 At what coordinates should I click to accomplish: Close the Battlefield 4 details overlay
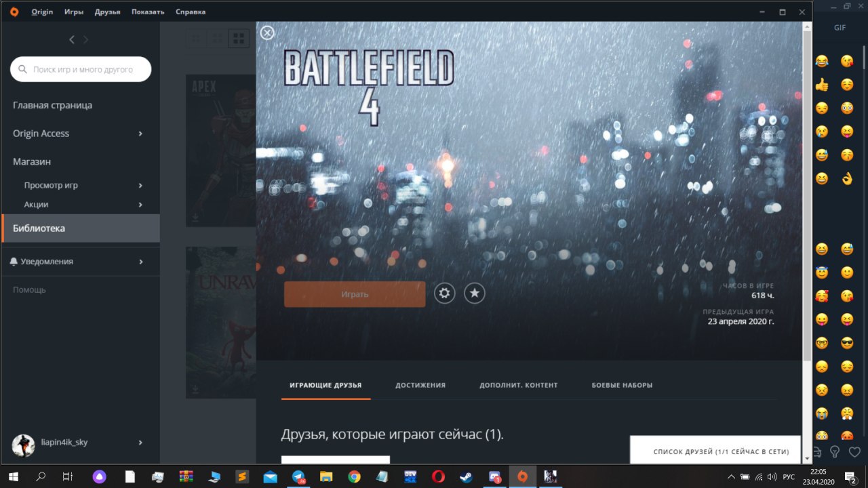tap(267, 33)
